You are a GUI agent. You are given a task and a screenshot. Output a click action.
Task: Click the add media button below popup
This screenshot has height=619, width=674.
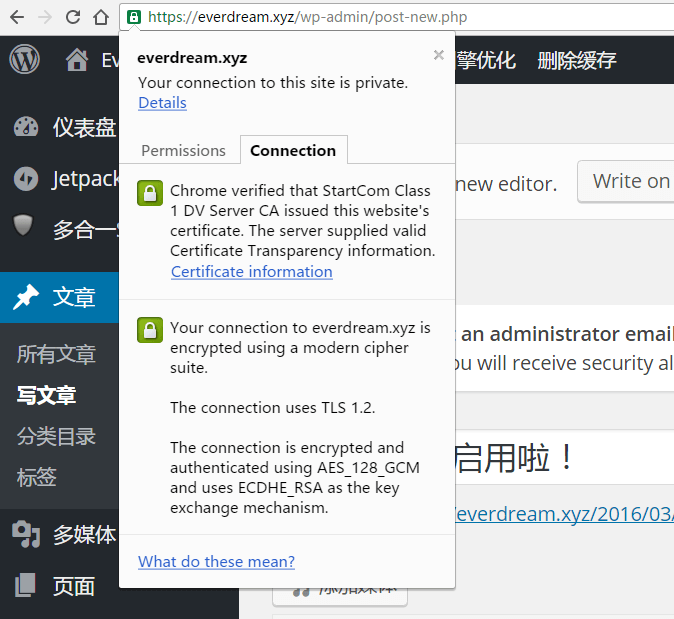[x=340, y=597]
